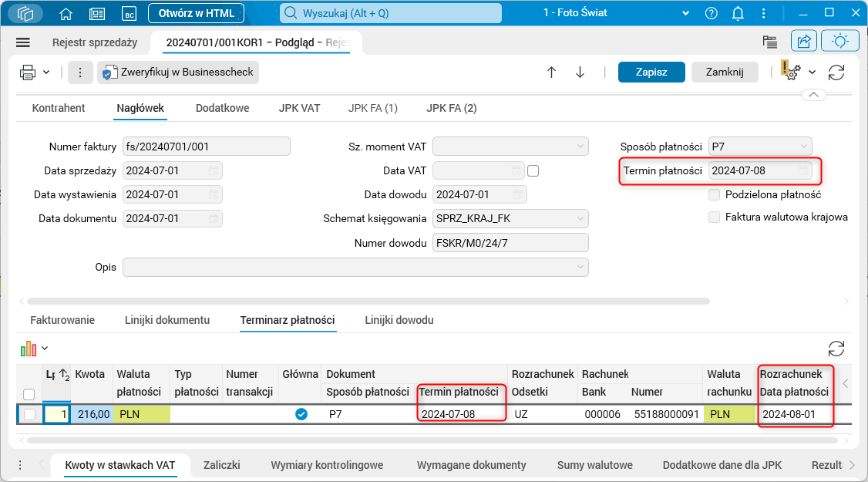The width and height of the screenshot is (868, 482).
Task: Refresh the document with top refresh icon
Action: pos(836,72)
